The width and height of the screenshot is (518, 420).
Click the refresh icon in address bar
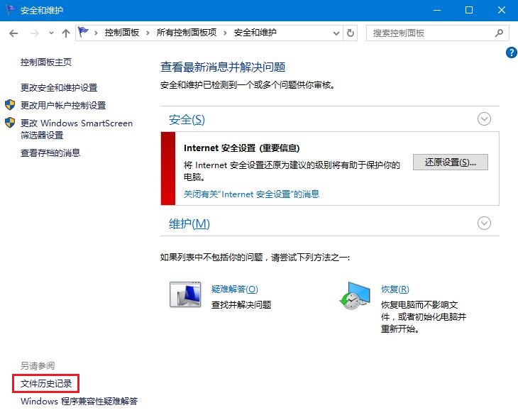pos(350,33)
